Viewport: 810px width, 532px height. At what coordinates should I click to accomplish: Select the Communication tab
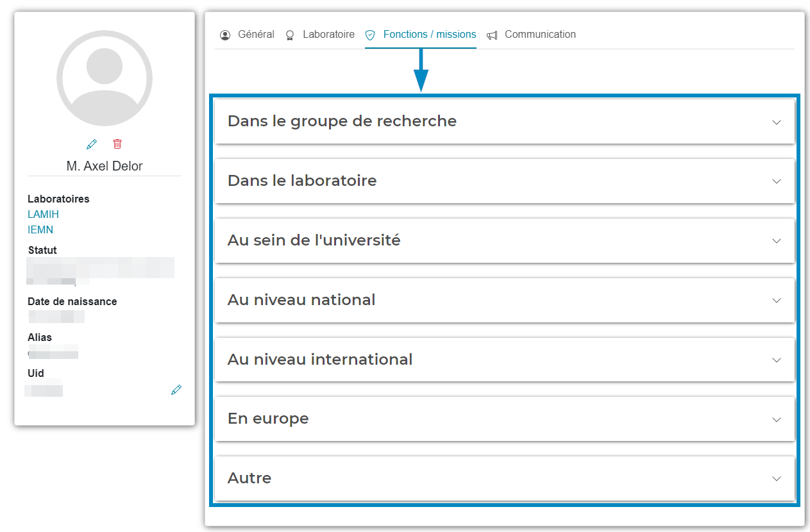point(540,35)
